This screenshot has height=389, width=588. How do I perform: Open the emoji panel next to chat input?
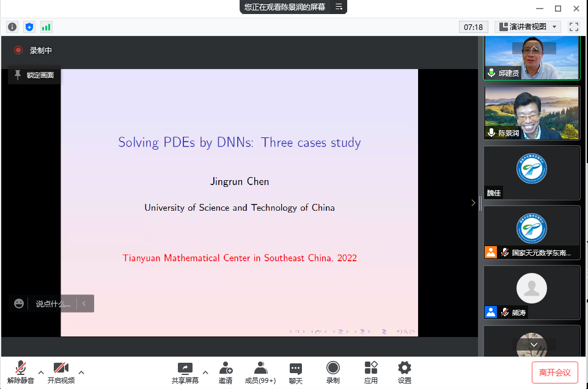[18, 304]
